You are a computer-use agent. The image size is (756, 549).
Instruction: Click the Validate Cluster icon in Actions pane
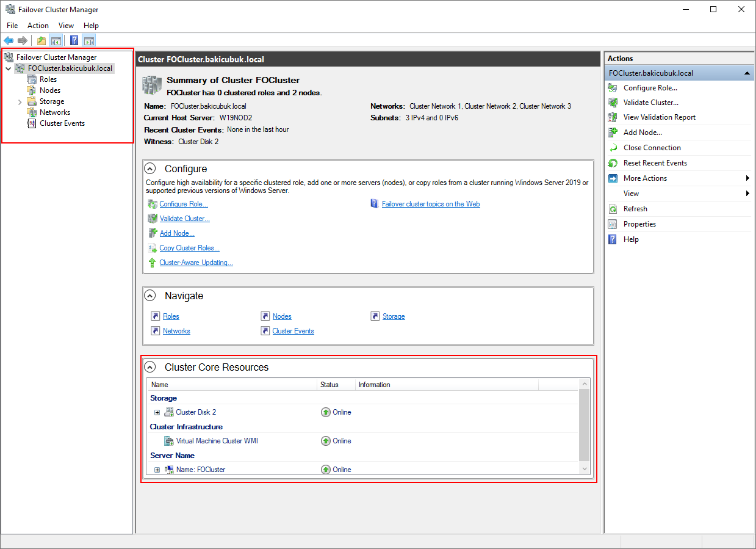pyautogui.click(x=613, y=103)
